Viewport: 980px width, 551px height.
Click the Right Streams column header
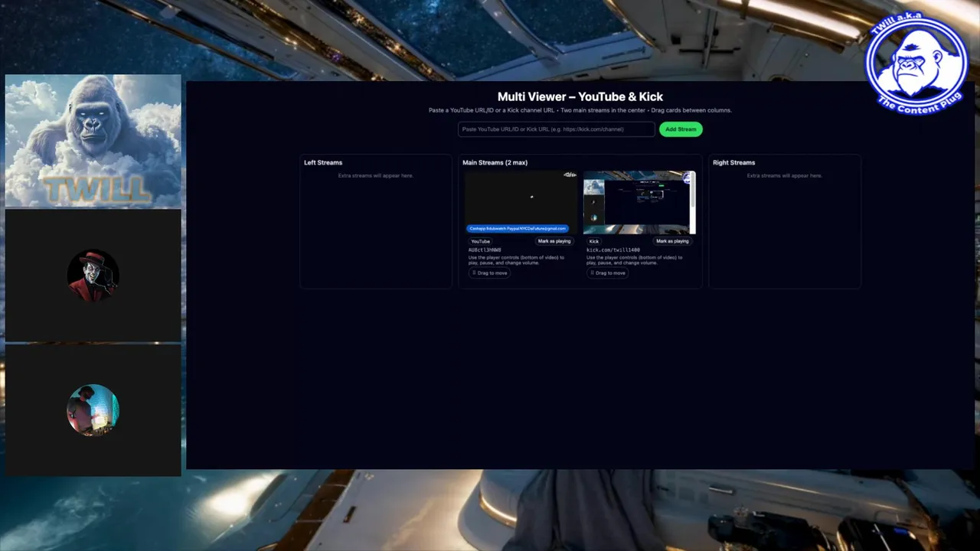coord(733,162)
